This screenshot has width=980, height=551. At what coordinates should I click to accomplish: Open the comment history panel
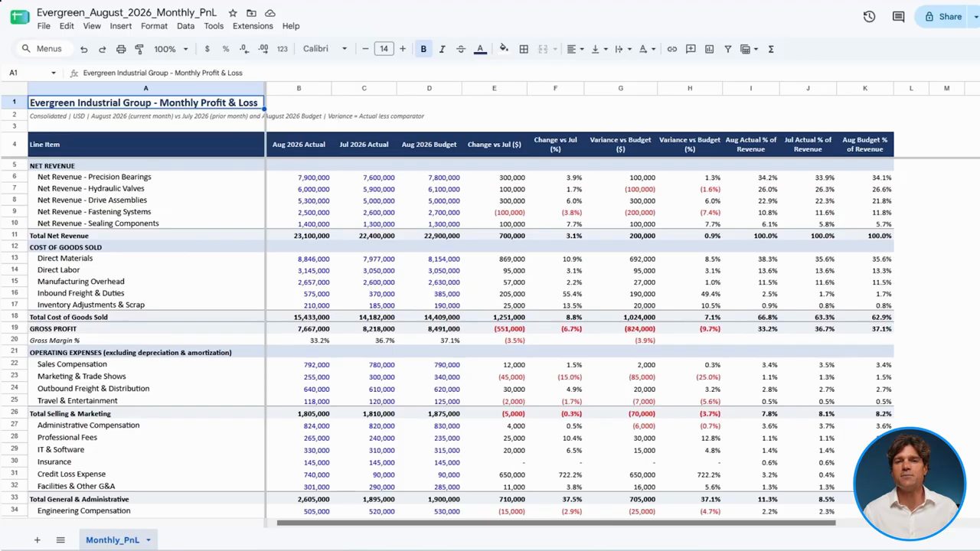(898, 16)
